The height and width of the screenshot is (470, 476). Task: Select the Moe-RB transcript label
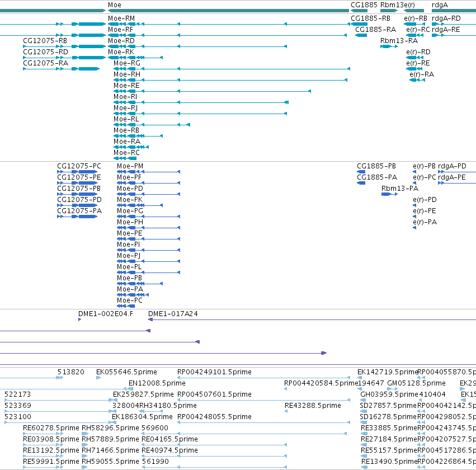click(126, 130)
